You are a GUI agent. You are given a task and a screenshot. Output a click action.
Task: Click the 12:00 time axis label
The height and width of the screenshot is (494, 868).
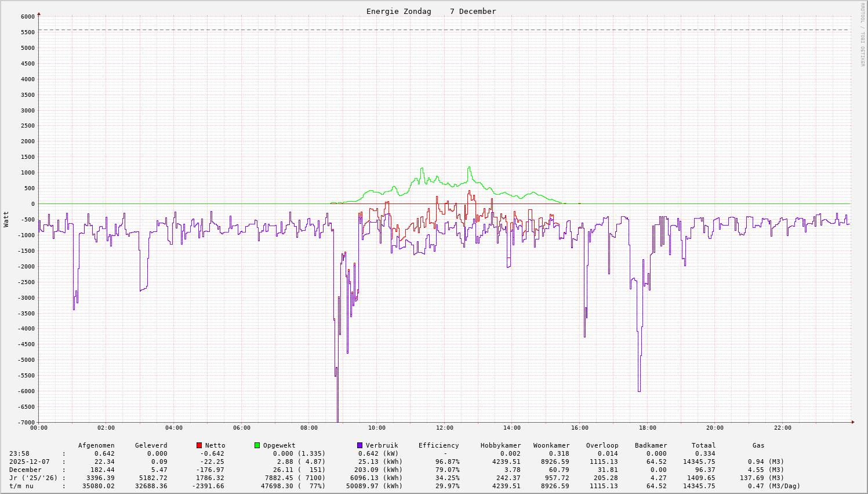pyautogui.click(x=444, y=428)
